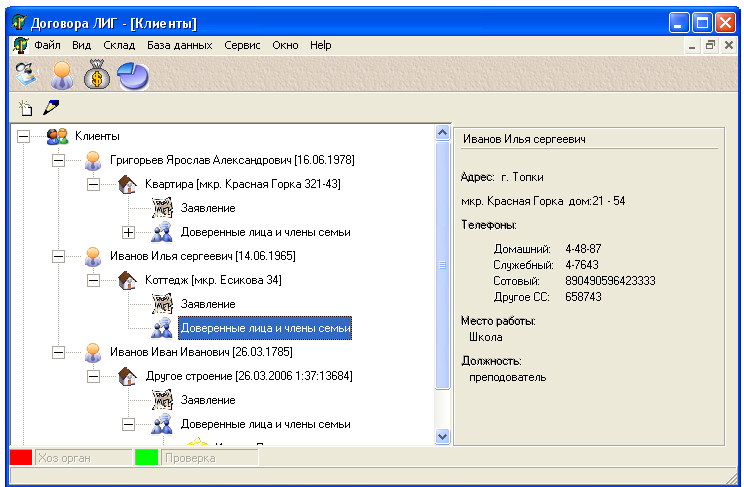This screenshot has width=744, height=487.
Task: Click the Проверка status field
Action: 209,458
